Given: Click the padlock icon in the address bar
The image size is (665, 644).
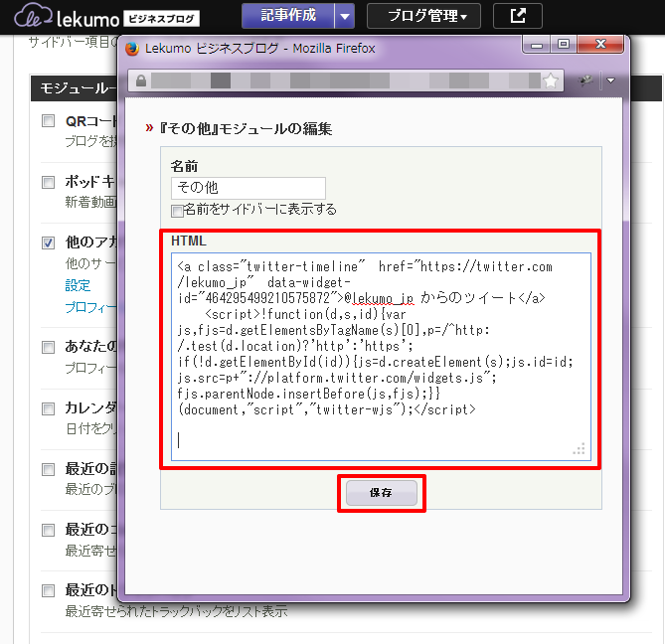Looking at the screenshot, I should 141,80.
